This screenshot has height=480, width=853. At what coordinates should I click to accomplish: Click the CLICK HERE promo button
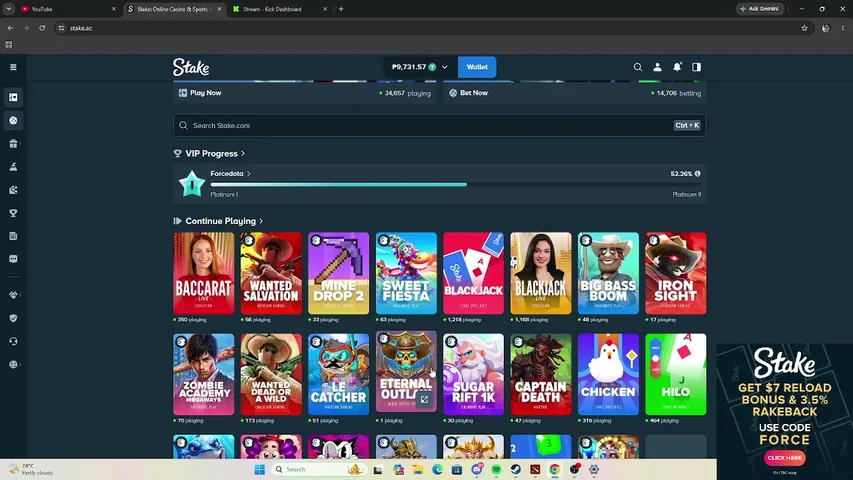coord(784,458)
